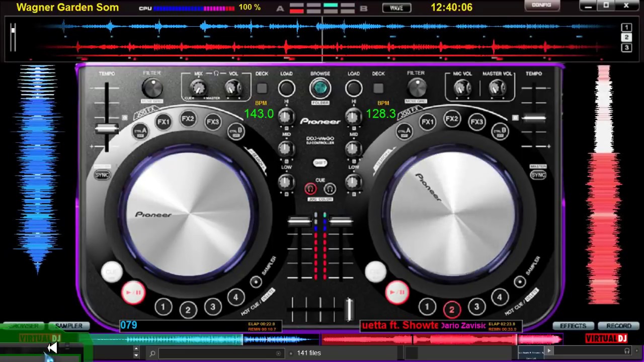Image resolution: width=644 pixels, height=362 pixels.
Task: Click right deck tempo fader
Action: click(535, 119)
